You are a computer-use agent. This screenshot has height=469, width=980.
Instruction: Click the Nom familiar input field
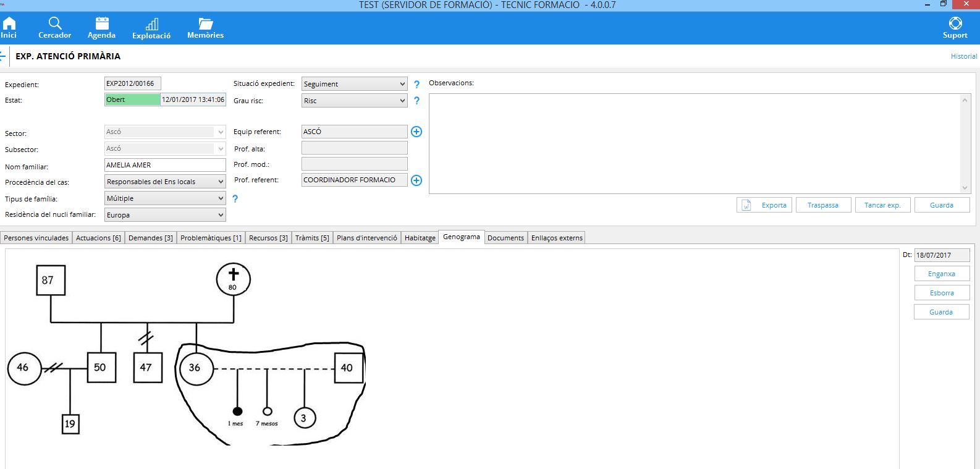tap(165, 165)
